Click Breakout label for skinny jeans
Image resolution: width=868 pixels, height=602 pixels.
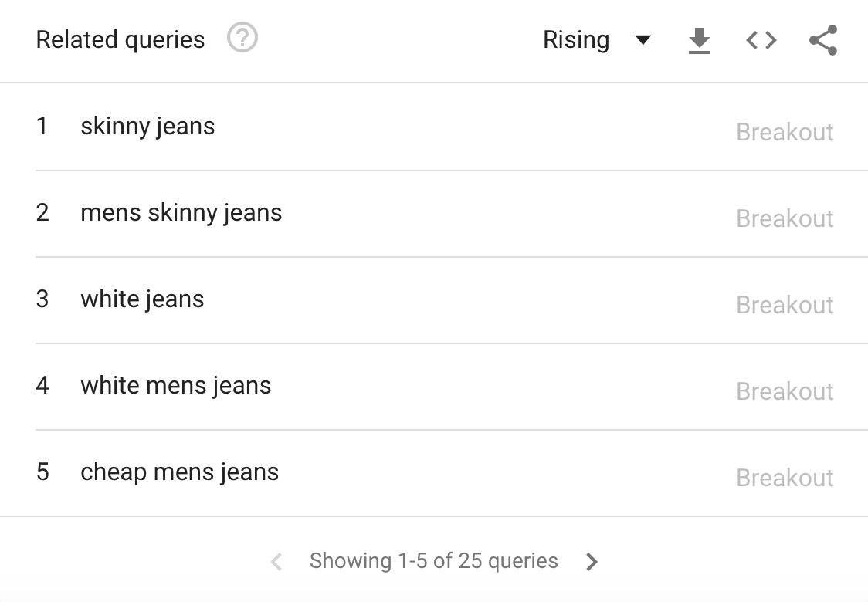click(785, 132)
